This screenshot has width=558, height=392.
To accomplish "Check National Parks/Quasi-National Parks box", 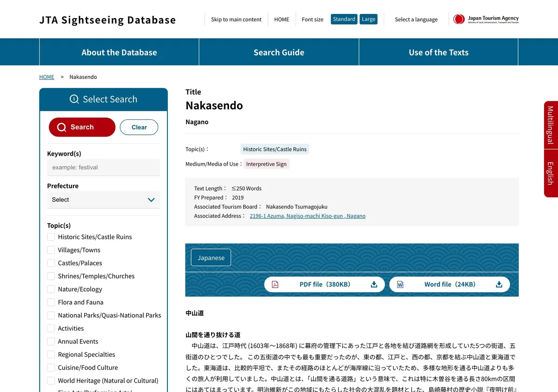I will tap(51, 315).
